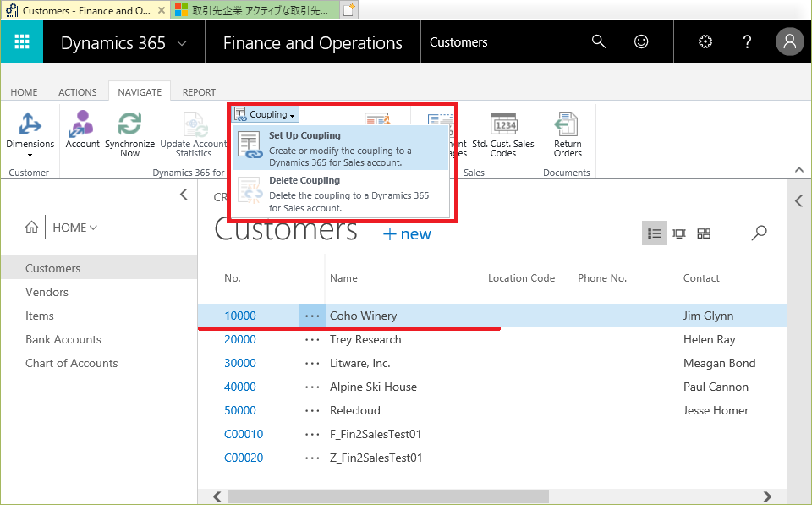The height and width of the screenshot is (505, 812).
Task: Click the customer list search magnifier
Action: (759, 233)
